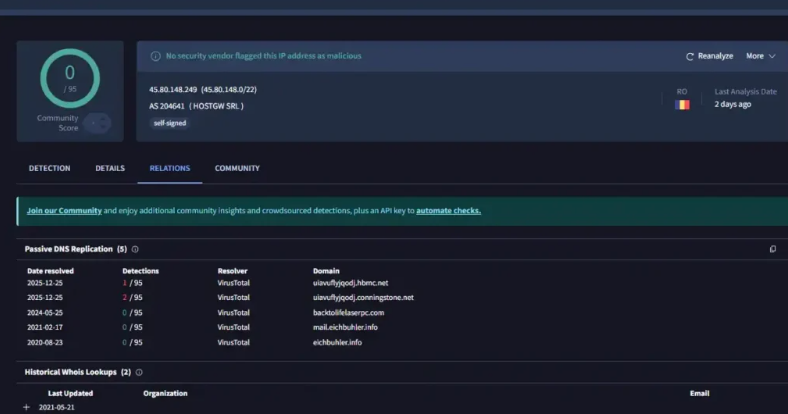Click the info icon in the no-vendor-flagged banner
This screenshot has height=414, width=788.
[x=155, y=56]
